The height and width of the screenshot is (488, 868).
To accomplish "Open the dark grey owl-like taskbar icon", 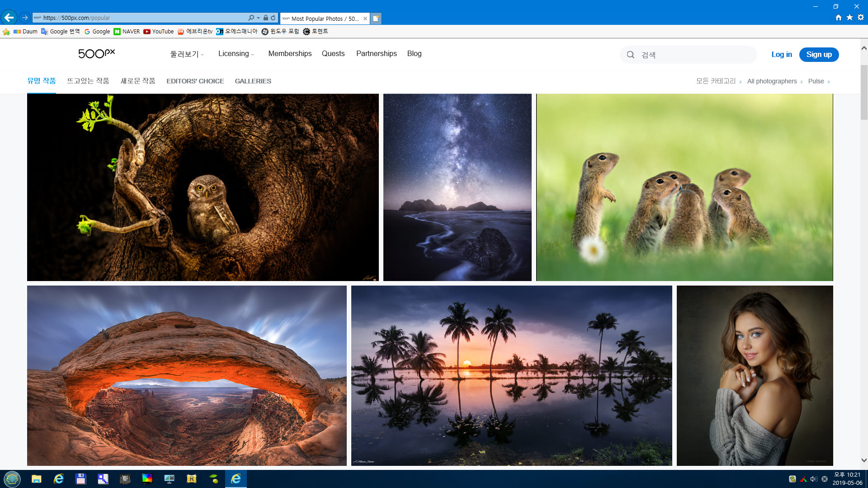I will pos(125,479).
